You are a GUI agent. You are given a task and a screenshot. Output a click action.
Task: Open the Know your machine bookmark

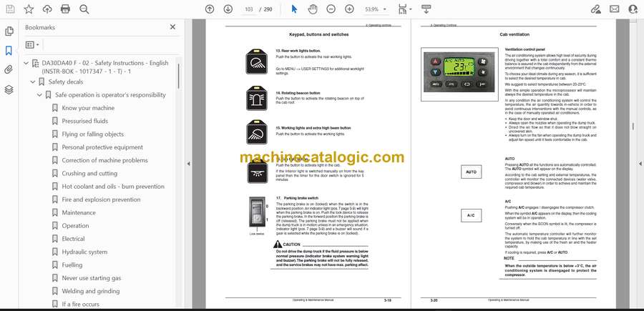(88, 108)
